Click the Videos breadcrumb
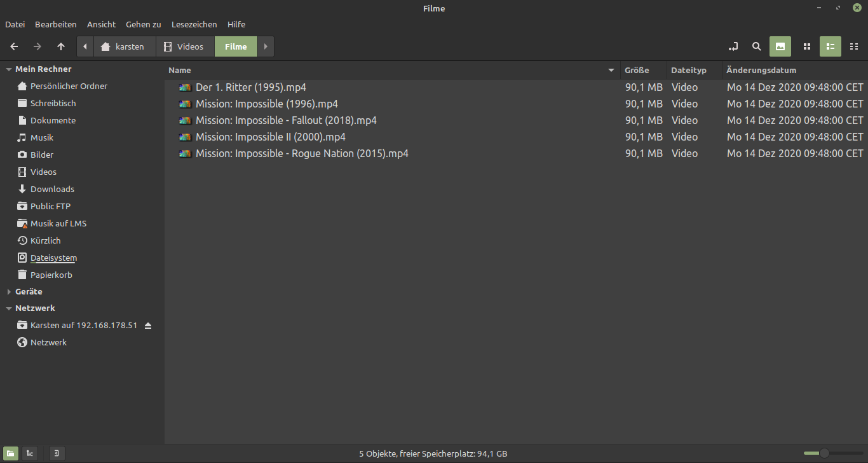This screenshot has height=463, width=868. click(185, 46)
